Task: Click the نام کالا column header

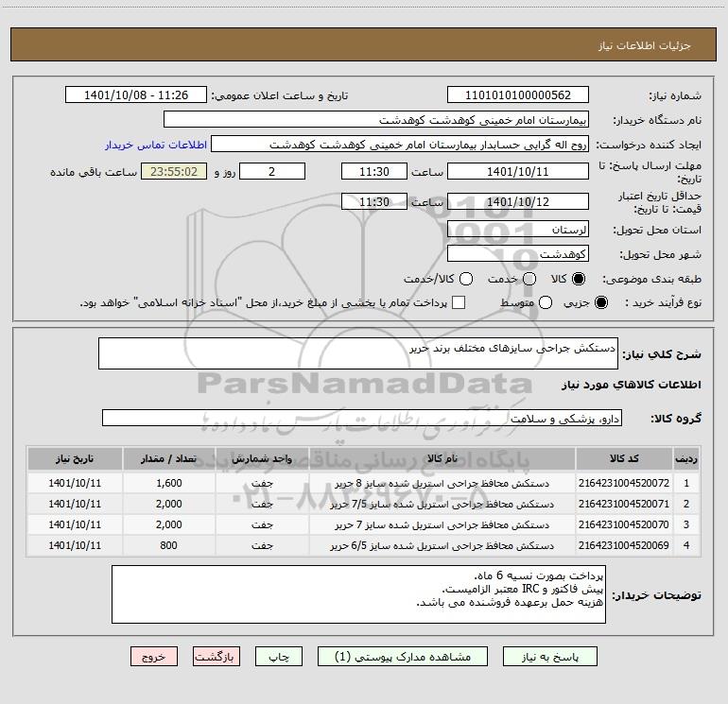Action: tap(442, 458)
